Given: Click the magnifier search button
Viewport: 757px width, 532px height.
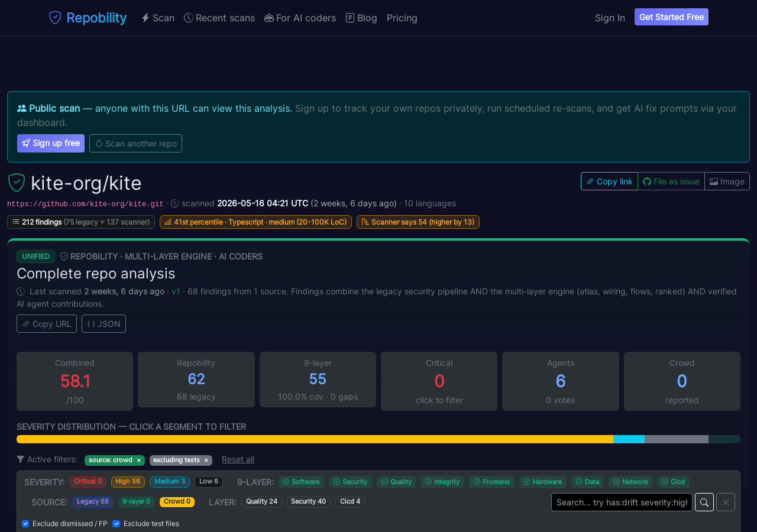Looking at the screenshot, I should (704, 502).
